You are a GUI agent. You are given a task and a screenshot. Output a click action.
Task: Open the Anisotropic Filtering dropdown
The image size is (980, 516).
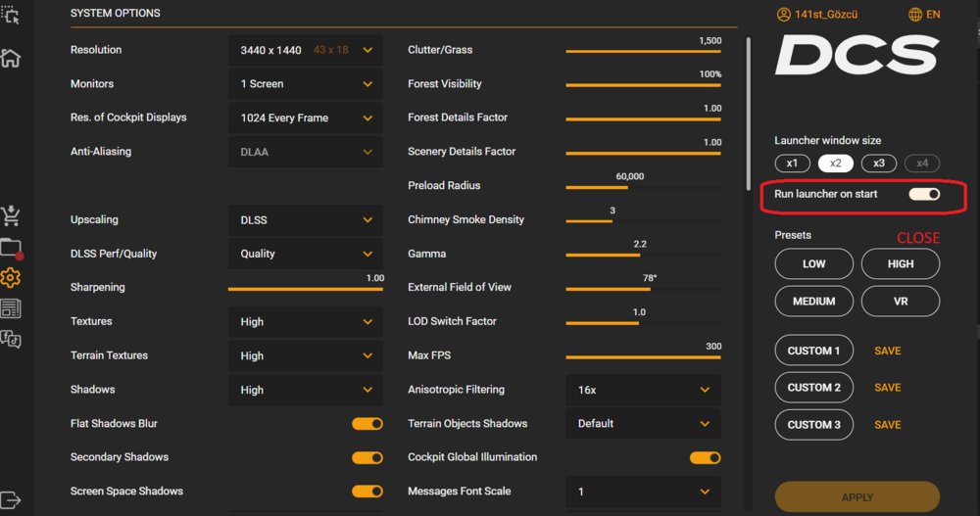(643, 390)
